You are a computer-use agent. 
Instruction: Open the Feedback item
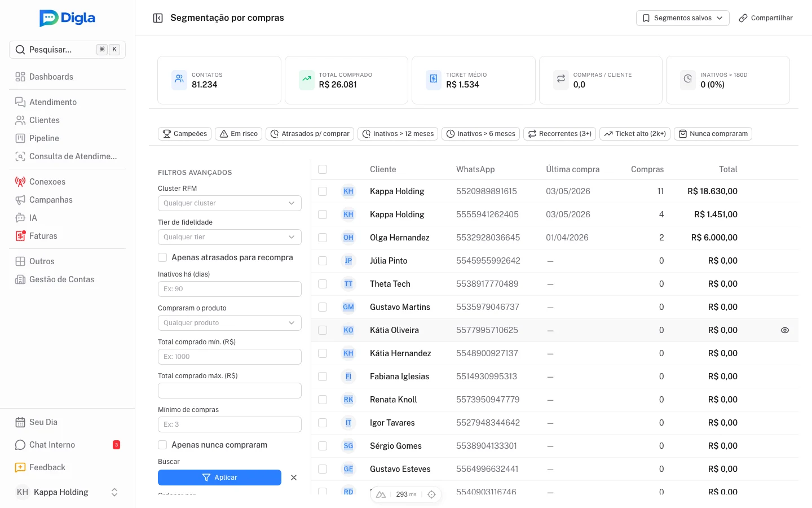67,467
